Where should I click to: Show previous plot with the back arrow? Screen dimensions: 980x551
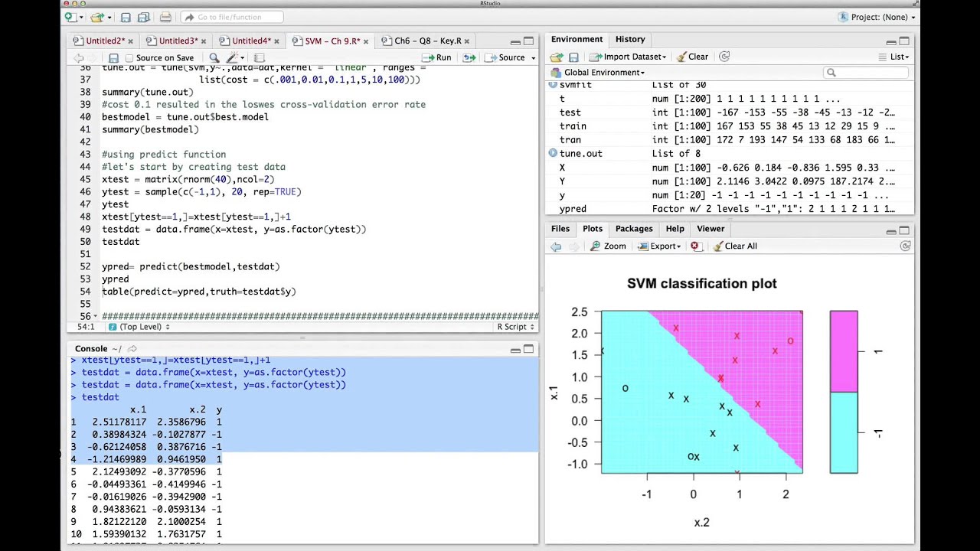click(556, 246)
